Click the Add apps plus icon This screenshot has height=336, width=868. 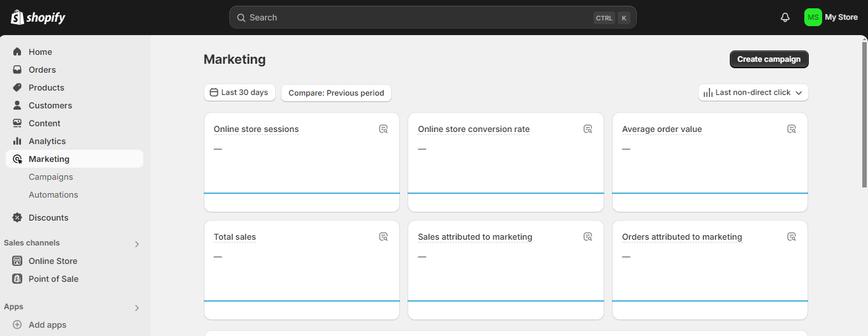pos(17,325)
